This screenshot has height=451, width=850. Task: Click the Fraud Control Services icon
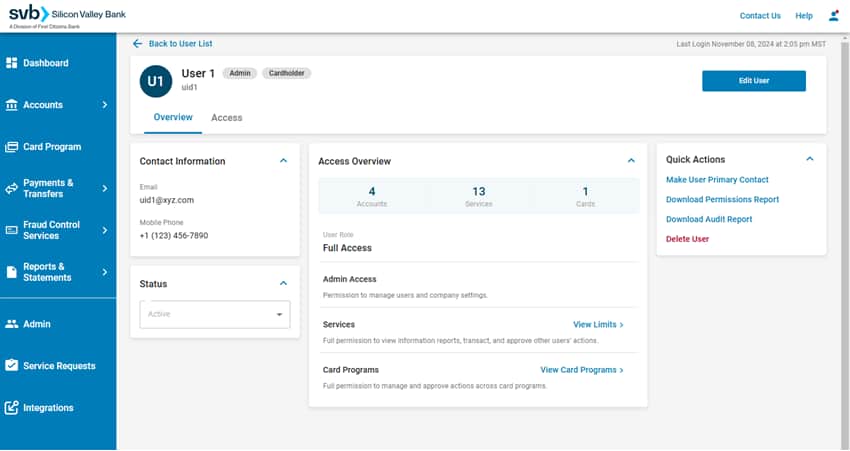(11, 230)
